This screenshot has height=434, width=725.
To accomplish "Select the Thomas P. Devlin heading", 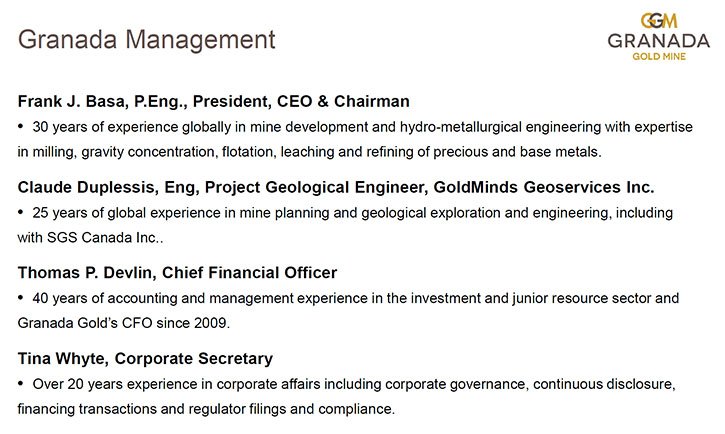I will click(x=177, y=273).
